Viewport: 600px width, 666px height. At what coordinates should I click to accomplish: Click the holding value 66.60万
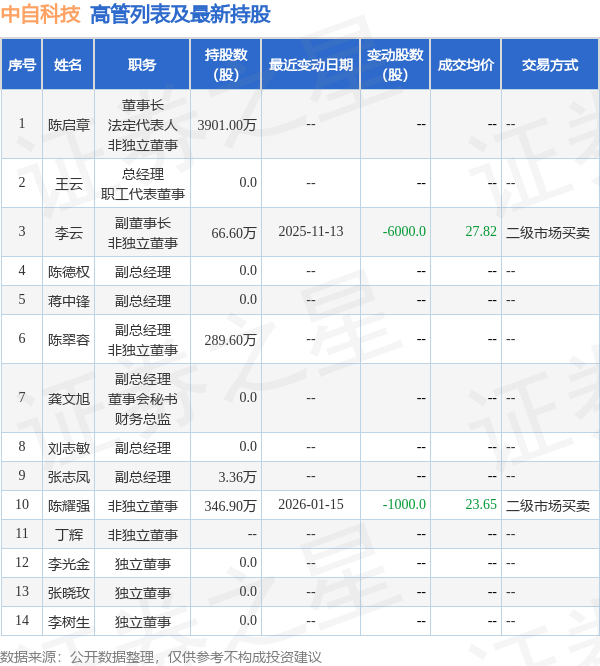click(x=234, y=232)
